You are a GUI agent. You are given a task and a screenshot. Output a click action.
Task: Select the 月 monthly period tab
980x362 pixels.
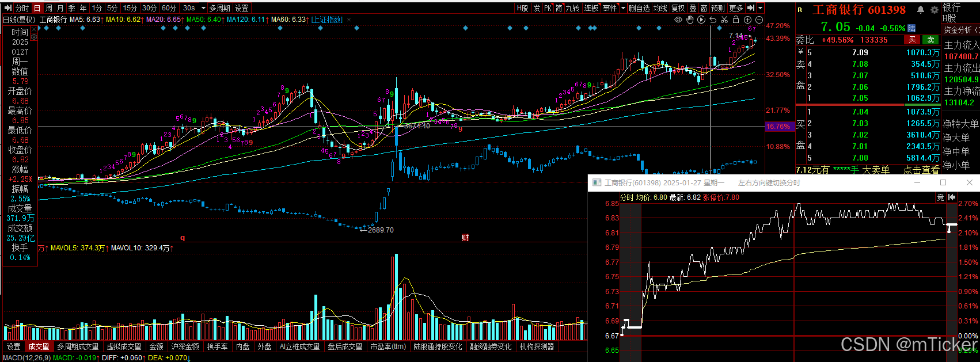pyautogui.click(x=60, y=8)
